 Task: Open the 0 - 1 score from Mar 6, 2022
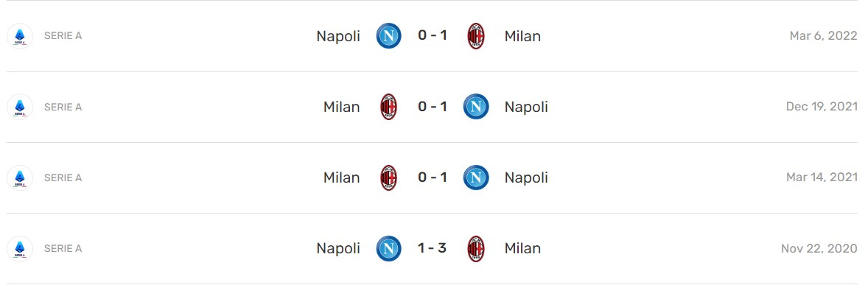point(433,35)
